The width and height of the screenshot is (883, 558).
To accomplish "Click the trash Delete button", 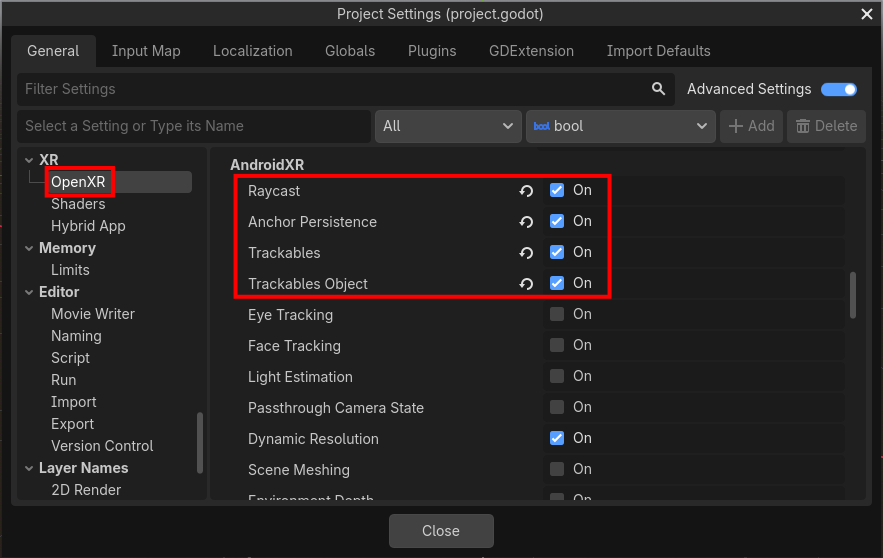I will (x=826, y=126).
